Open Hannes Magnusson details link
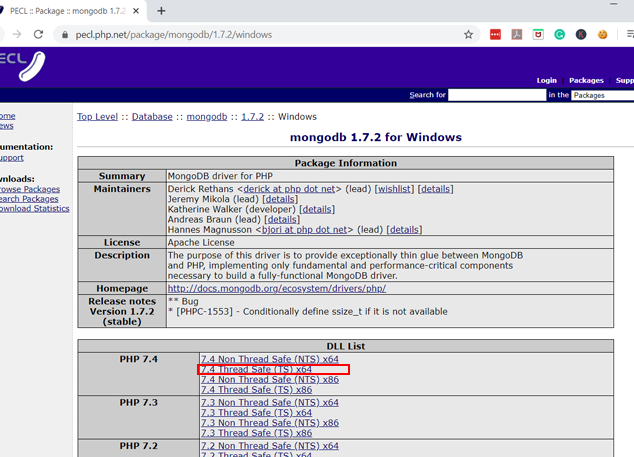634x457 pixels. (404, 229)
